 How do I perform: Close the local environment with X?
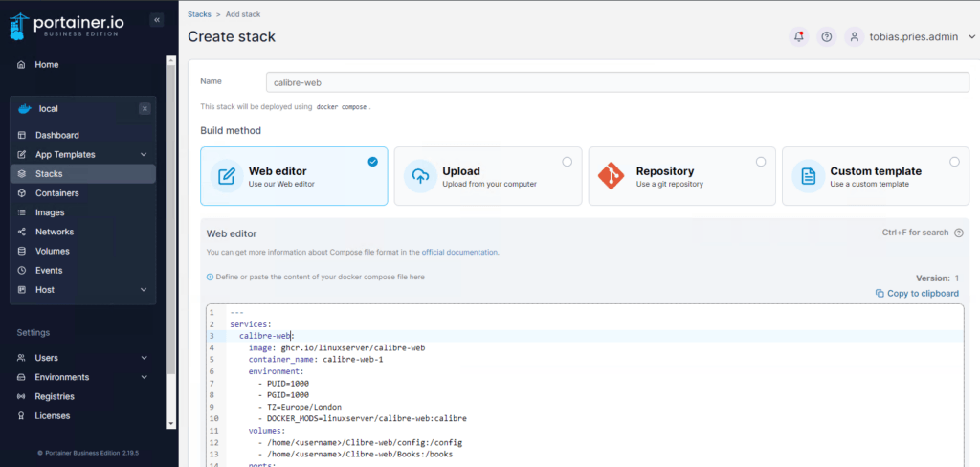click(x=145, y=109)
